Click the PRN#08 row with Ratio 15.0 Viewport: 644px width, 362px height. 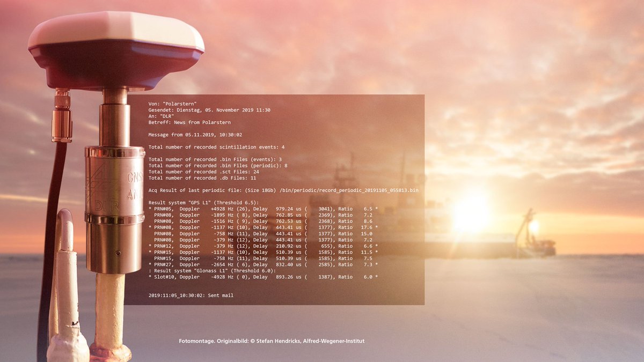263,234
